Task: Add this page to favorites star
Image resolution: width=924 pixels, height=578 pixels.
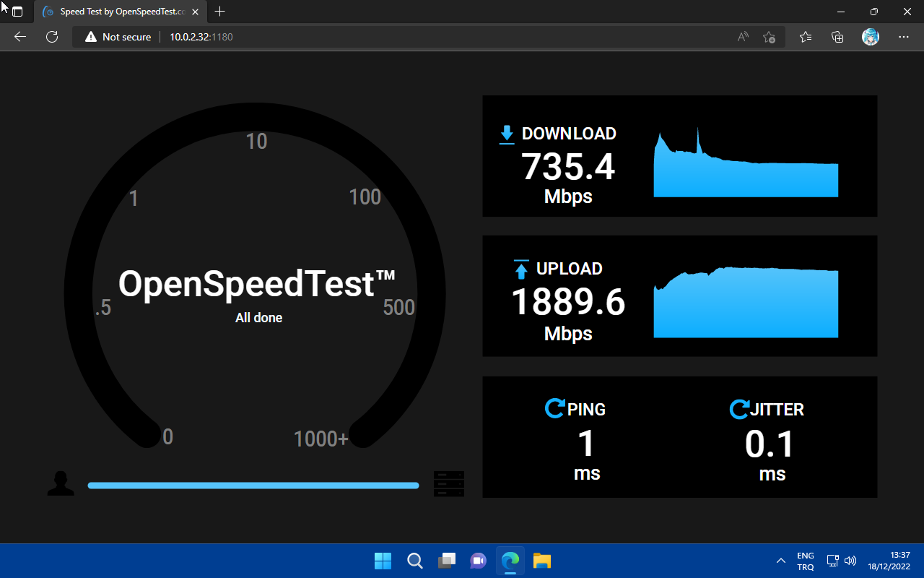Action: [770, 37]
